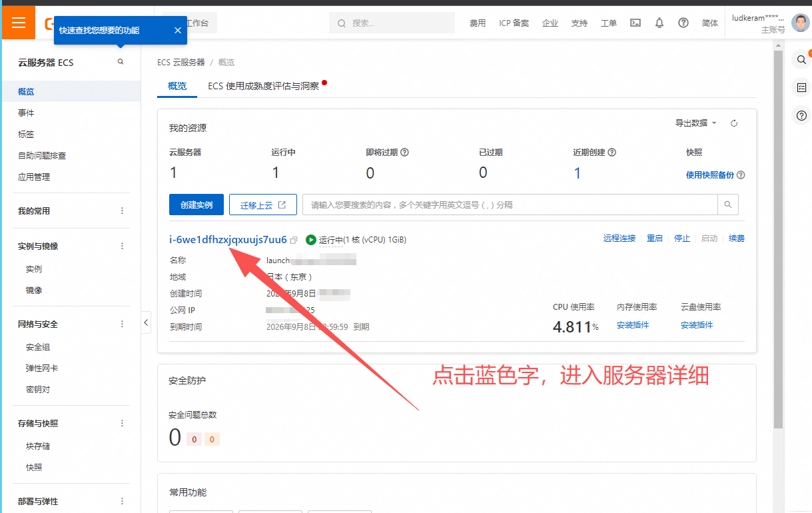Open the orange hamburger navigation menu

(18, 23)
